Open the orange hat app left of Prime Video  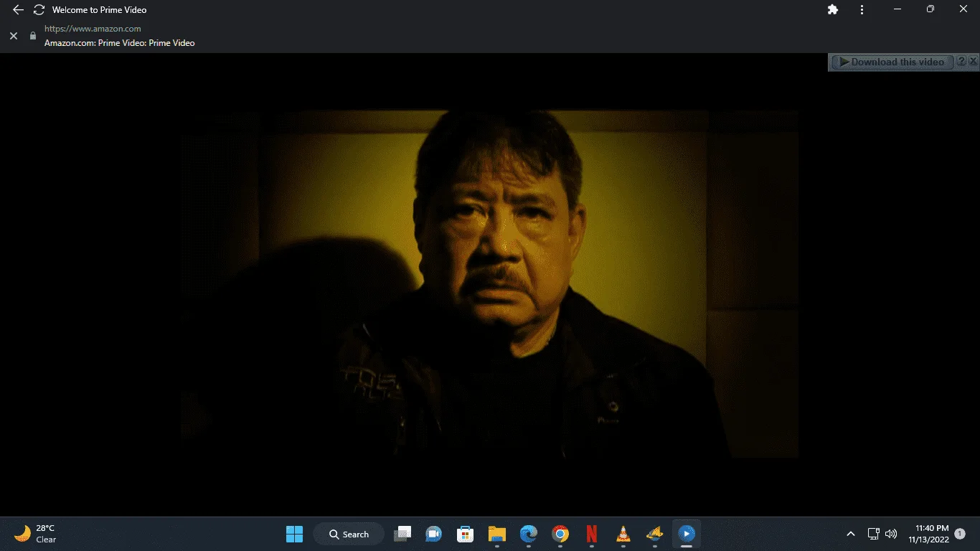point(654,534)
